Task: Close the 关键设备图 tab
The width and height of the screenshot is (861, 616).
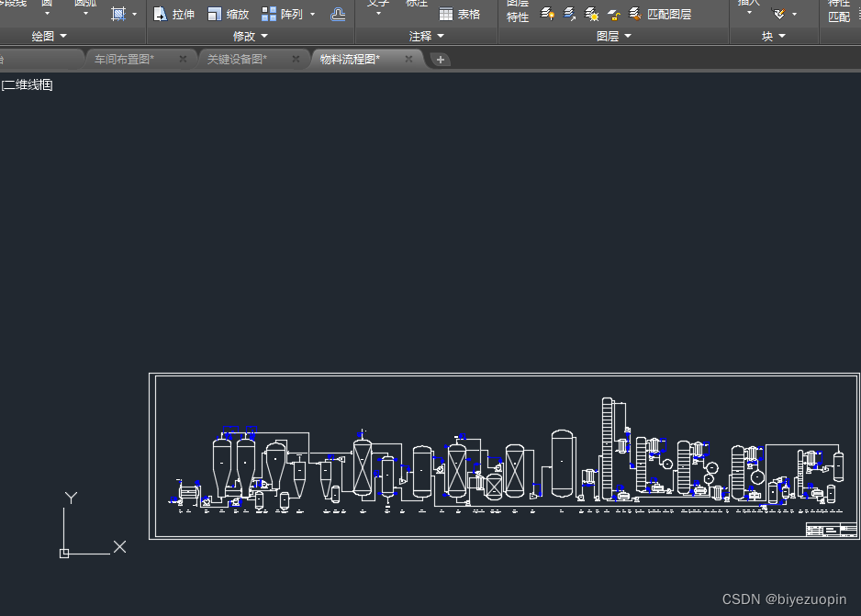Action: click(x=296, y=60)
